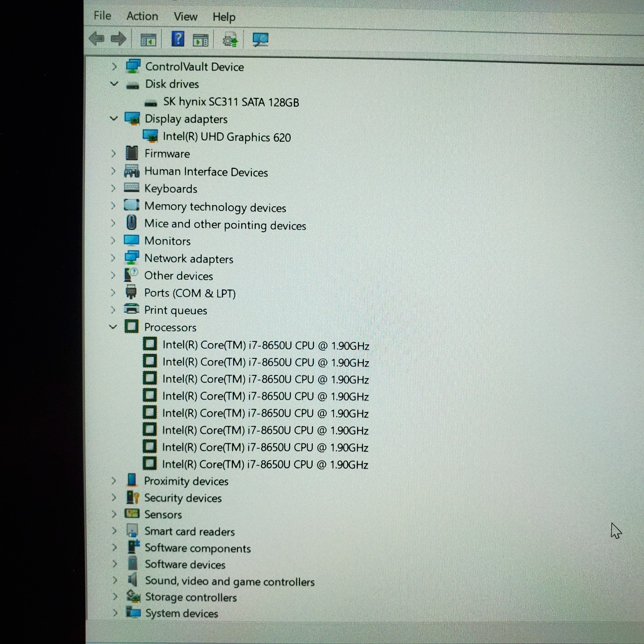Open the blue Help question-mark icon
This screenshot has height=644, width=644.
[178, 39]
